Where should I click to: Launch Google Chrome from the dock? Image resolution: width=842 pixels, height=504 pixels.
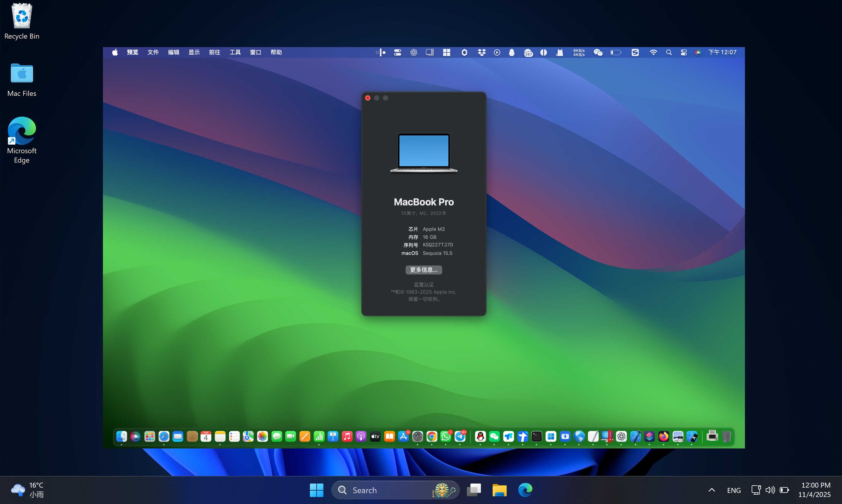432,436
